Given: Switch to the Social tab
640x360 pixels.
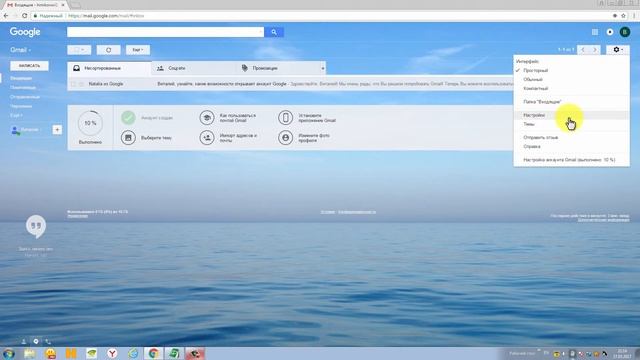Looking at the screenshot, I should pyautogui.click(x=193, y=68).
